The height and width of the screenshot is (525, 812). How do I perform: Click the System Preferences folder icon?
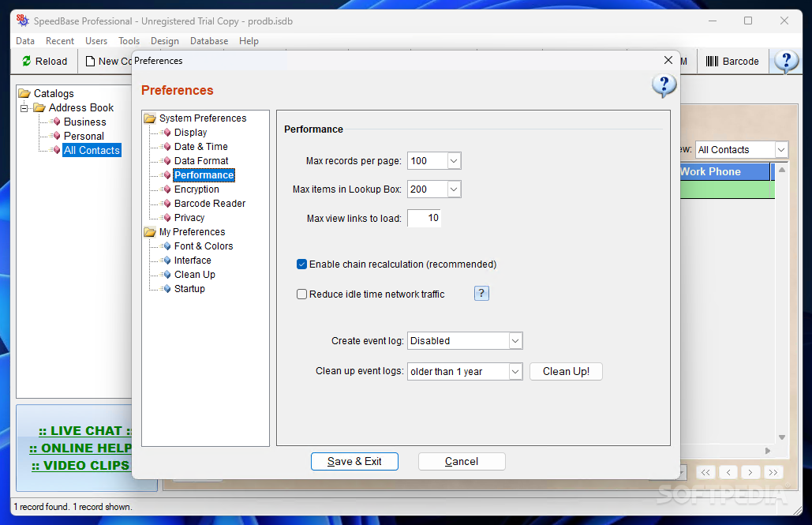(150, 118)
